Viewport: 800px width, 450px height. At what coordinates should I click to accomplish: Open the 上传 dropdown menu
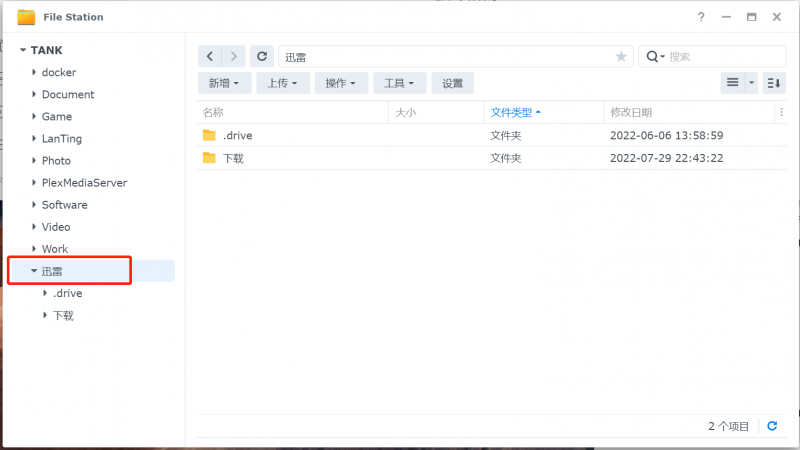[x=282, y=83]
